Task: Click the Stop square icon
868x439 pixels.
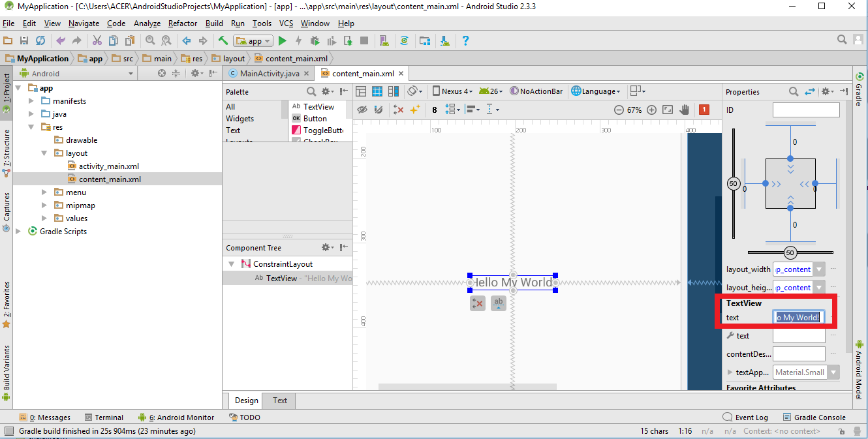Action: click(364, 40)
